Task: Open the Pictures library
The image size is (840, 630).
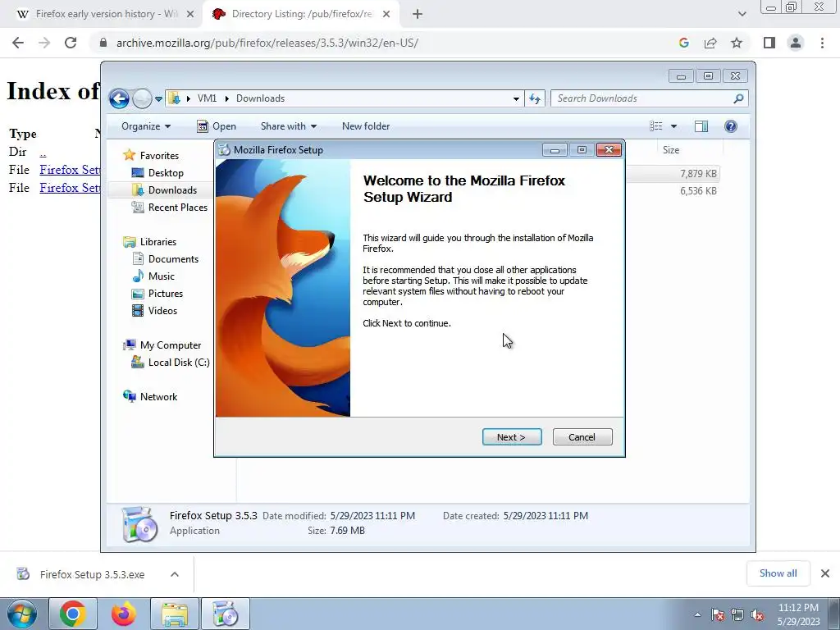Action: pos(158,294)
